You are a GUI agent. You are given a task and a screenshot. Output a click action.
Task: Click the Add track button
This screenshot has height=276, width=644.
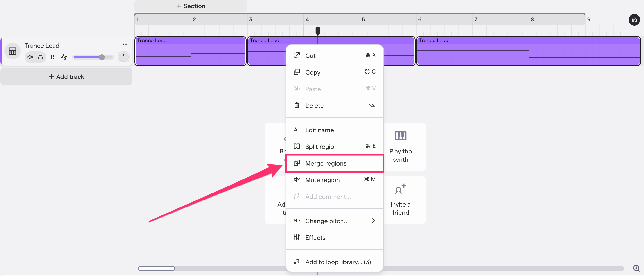(x=66, y=77)
